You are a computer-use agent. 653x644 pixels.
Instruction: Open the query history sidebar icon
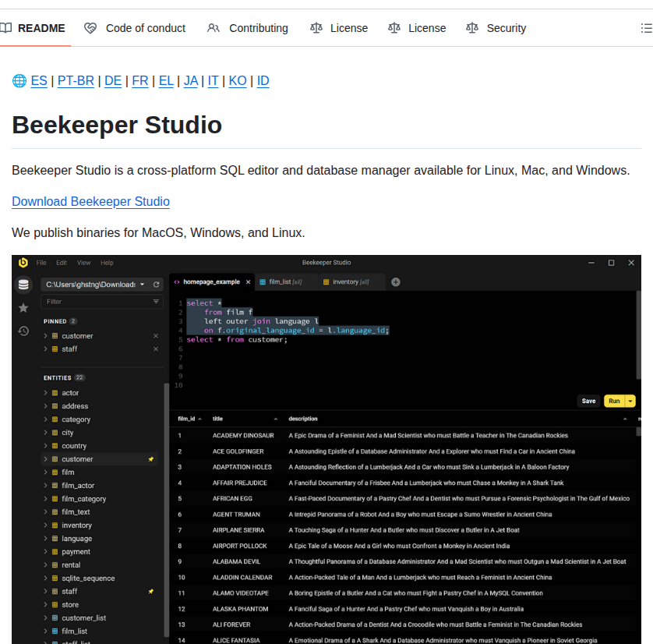23,331
